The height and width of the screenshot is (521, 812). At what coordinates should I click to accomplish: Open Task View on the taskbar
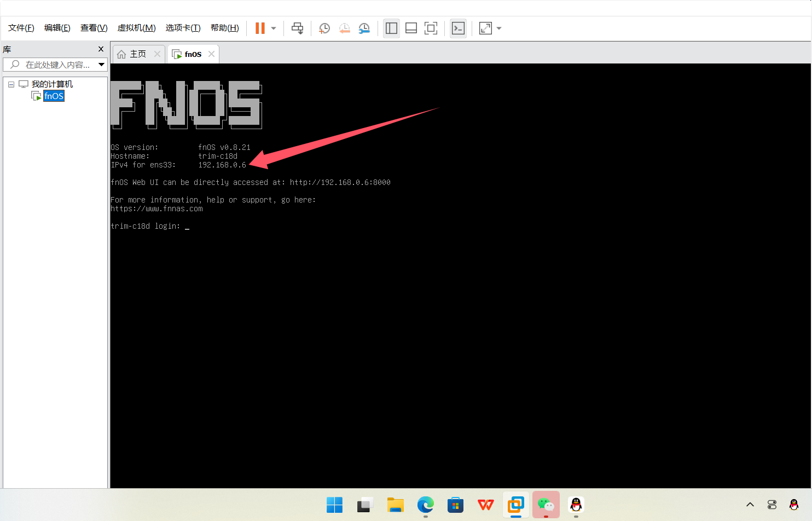tap(365, 505)
